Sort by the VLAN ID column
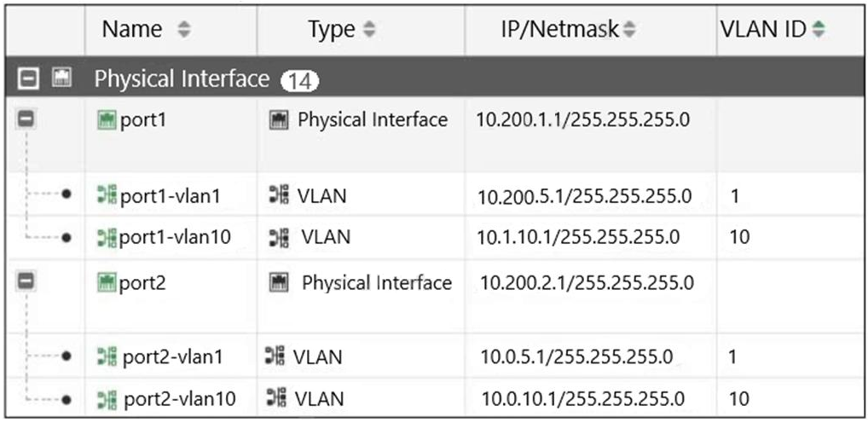The width and height of the screenshot is (868, 423). (x=819, y=31)
